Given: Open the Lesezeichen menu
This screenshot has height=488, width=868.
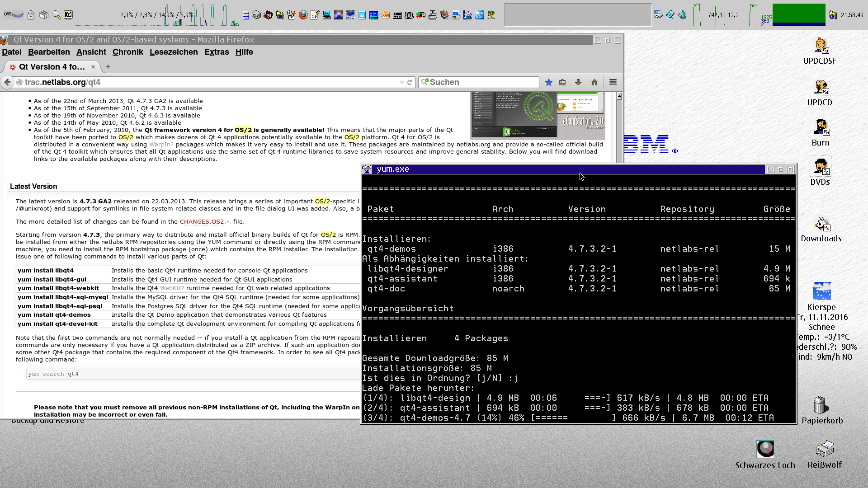Looking at the screenshot, I should [x=174, y=52].
